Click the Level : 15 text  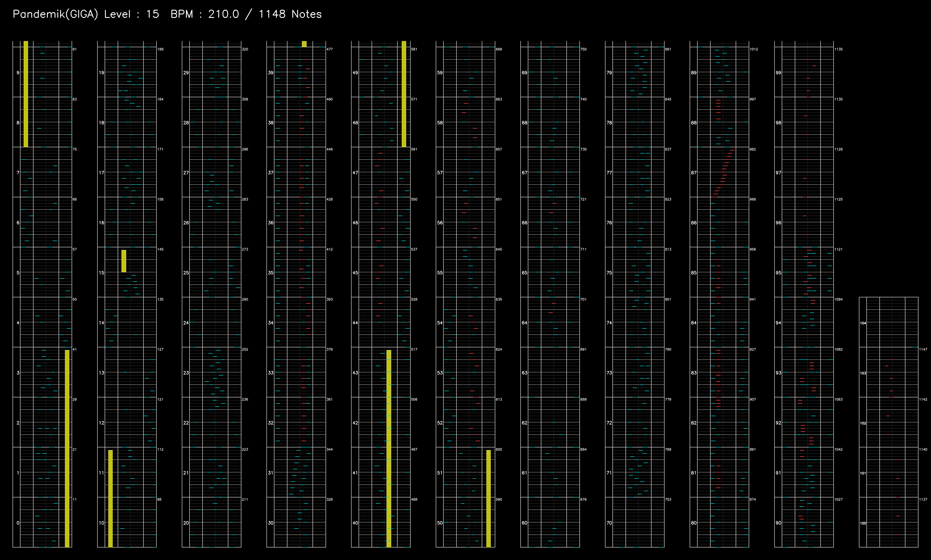[132, 14]
